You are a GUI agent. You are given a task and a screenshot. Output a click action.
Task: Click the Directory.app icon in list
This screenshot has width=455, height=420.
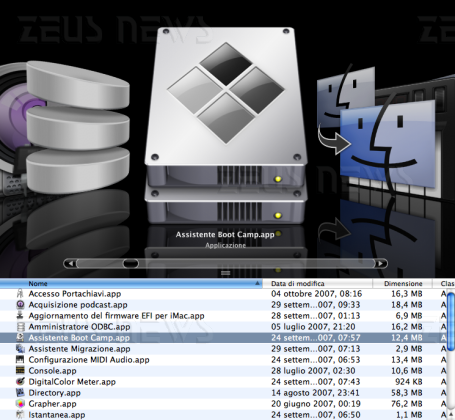click(x=20, y=393)
